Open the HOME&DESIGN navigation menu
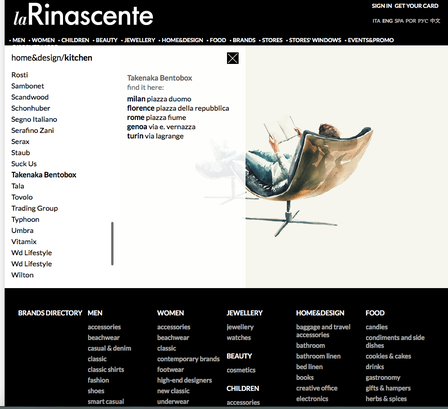The image size is (448, 409). coord(182,40)
